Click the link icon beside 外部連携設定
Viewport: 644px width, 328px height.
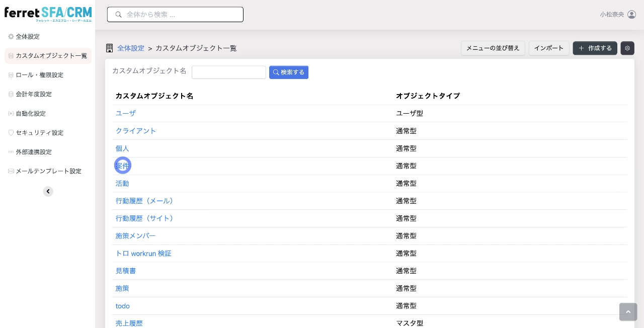coord(11,152)
